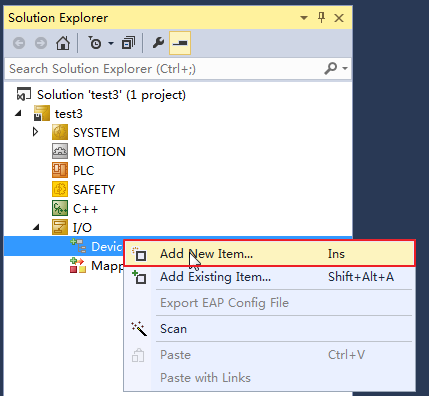This screenshot has width=429, height=396.
Task: Click the Home icon in Solution Explorer toolbar
Action: 63,43
